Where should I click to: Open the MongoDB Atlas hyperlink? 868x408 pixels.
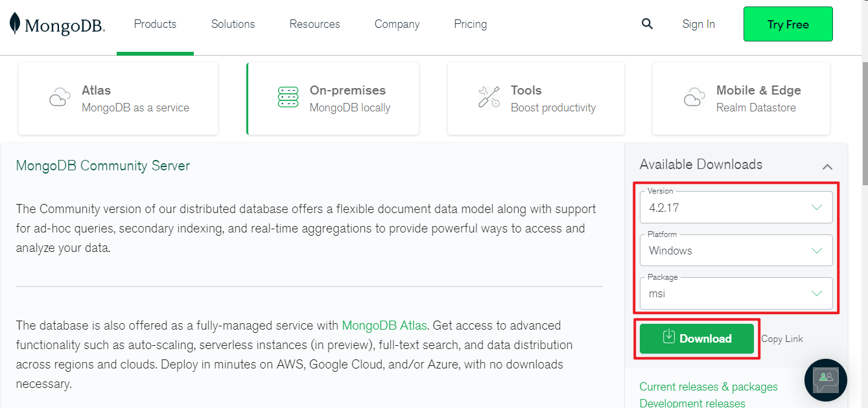384,325
